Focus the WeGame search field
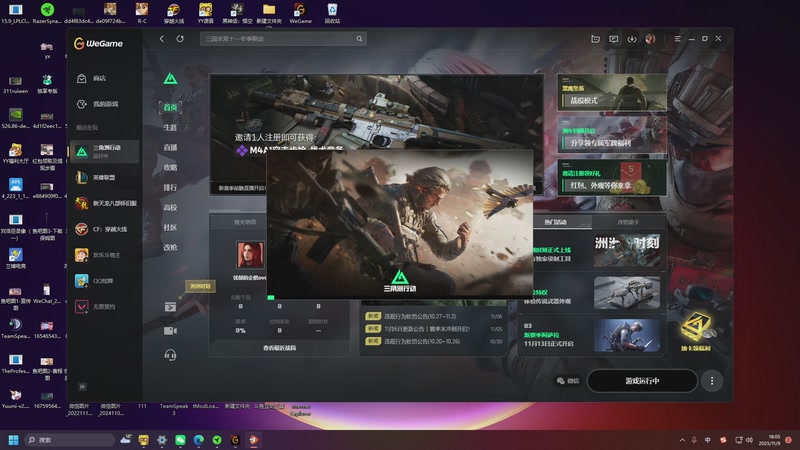800x450 pixels. (x=283, y=39)
